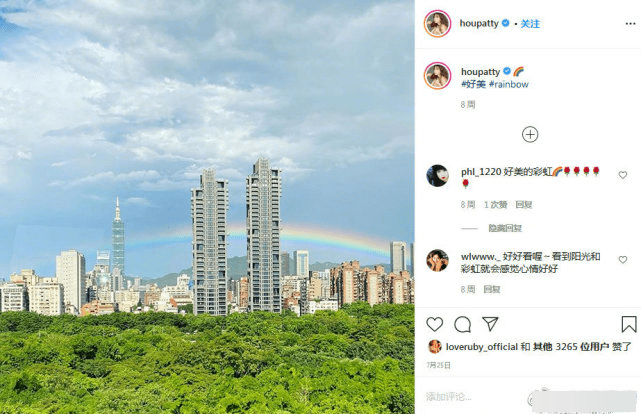Open the #好美 hashtag
Image resolution: width=641 pixels, height=414 pixels.
click(x=473, y=84)
